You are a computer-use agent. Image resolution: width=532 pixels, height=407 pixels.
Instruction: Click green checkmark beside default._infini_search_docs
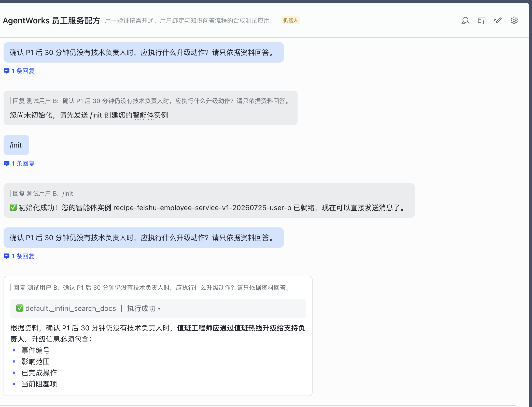(20, 308)
